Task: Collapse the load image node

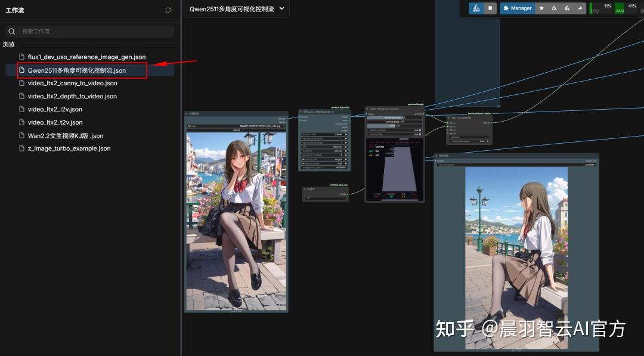Action: (x=187, y=113)
